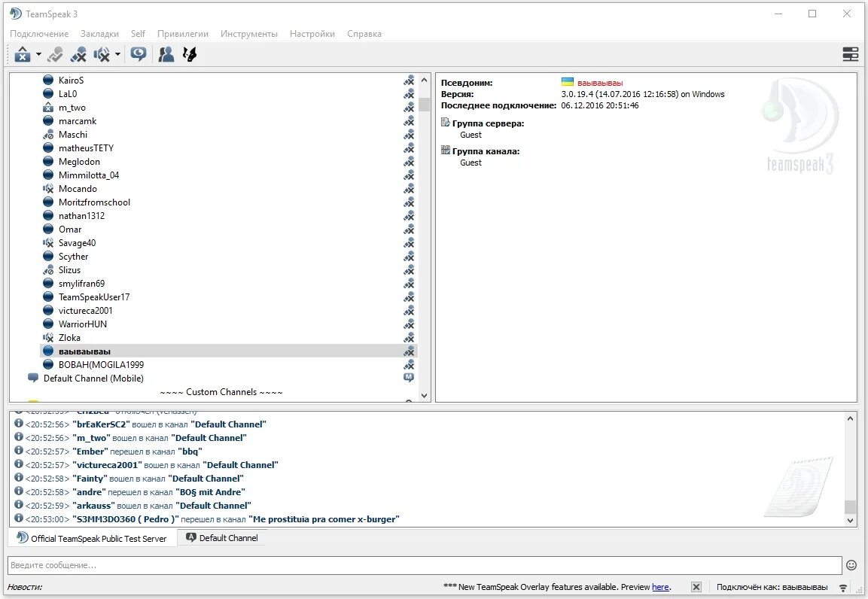Mute the microphone from the toolbar

coord(78,54)
